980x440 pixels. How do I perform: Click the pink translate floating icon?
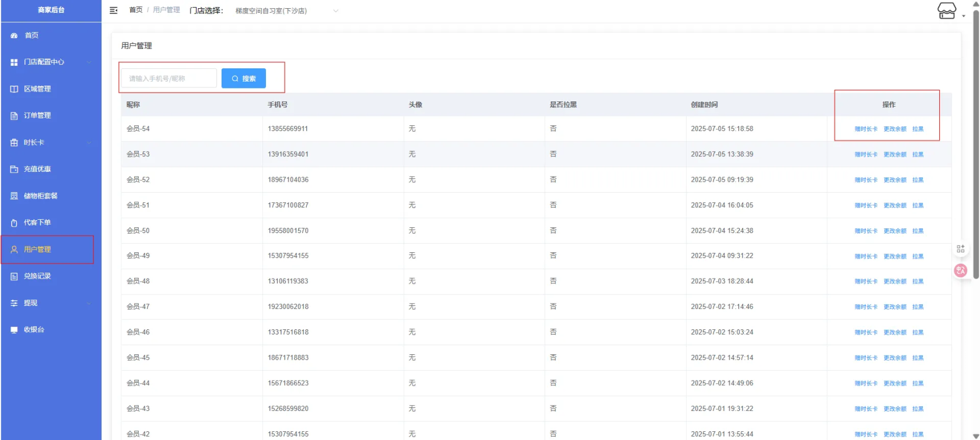point(960,270)
